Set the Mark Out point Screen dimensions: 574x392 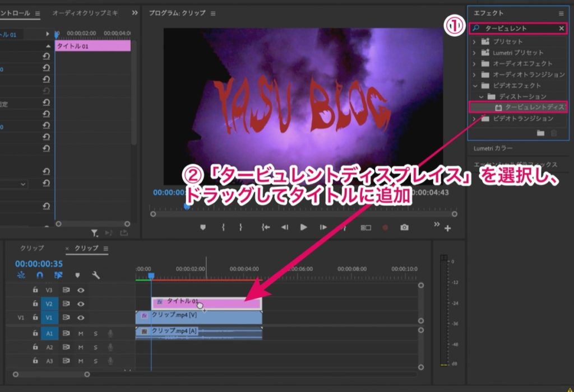point(240,227)
